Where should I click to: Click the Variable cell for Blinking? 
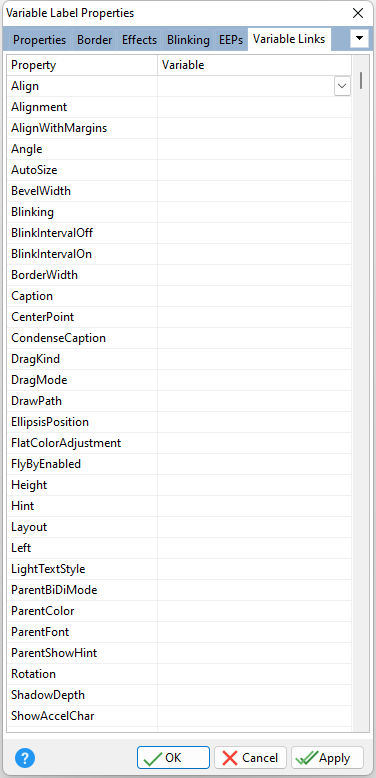click(x=254, y=212)
